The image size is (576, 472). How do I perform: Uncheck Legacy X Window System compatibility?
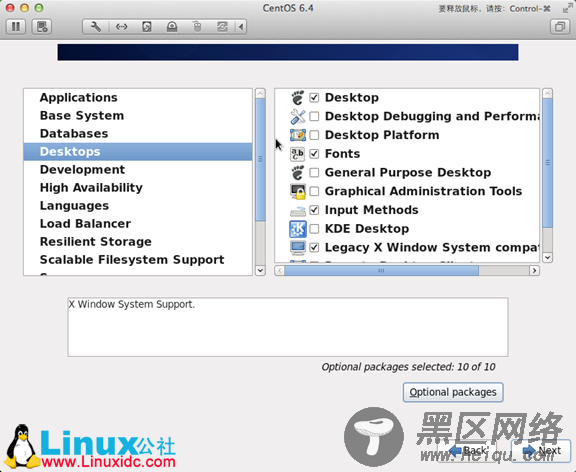tap(314, 248)
